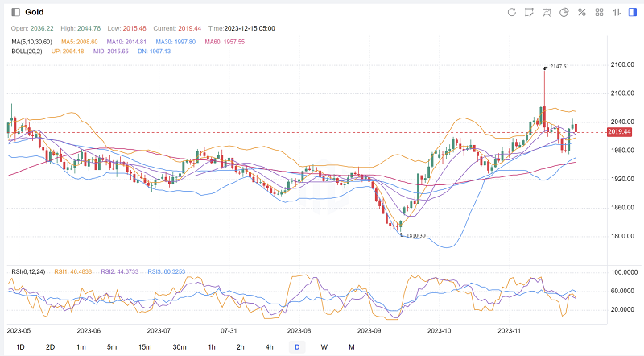Select the 4h timeframe
Image resolution: width=644 pixels, height=356 pixels.
[x=269, y=346]
